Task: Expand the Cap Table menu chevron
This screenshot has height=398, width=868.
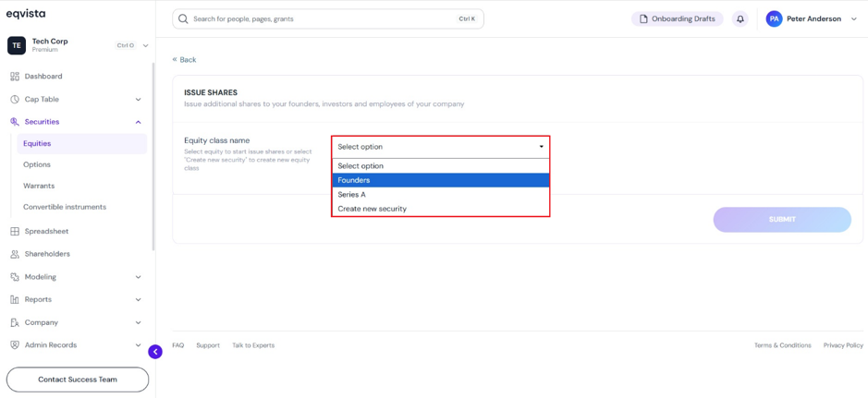Action: (x=139, y=100)
